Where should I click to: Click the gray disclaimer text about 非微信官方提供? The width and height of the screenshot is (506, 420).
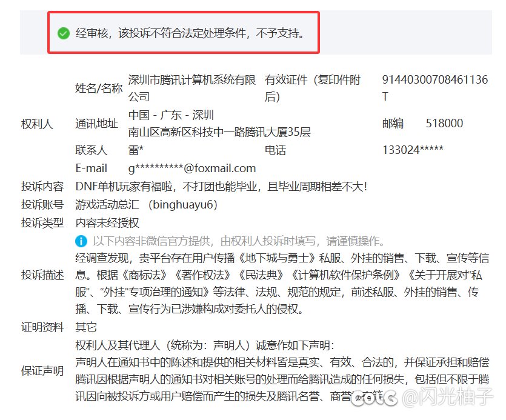tap(239, 241)
